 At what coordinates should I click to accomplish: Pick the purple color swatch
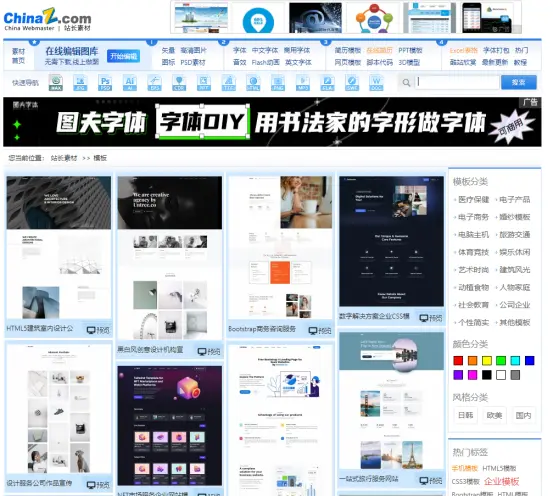tap(458, 375)
